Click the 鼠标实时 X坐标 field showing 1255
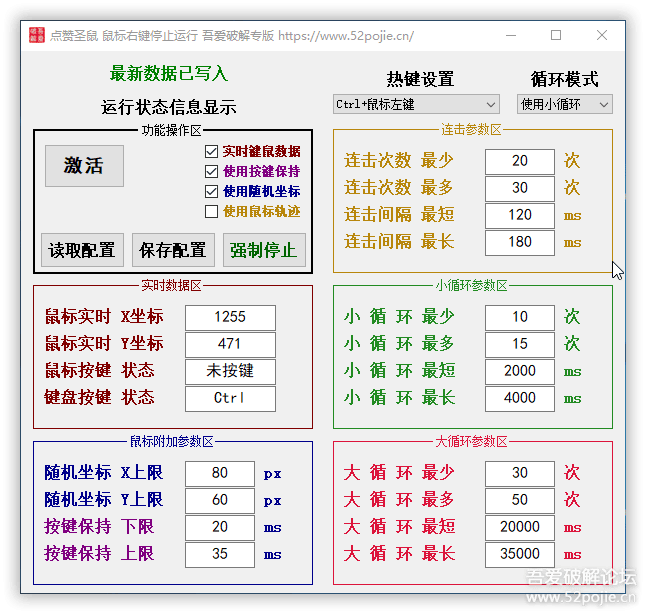Viewport: 646px width, 614px height. [x=230, y=317]
